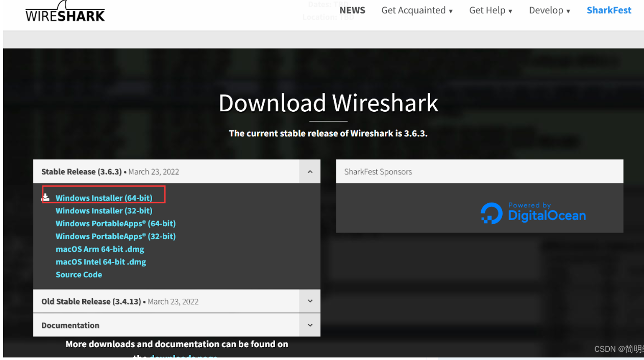Open the Get Acquainted menu

(417, 10)
